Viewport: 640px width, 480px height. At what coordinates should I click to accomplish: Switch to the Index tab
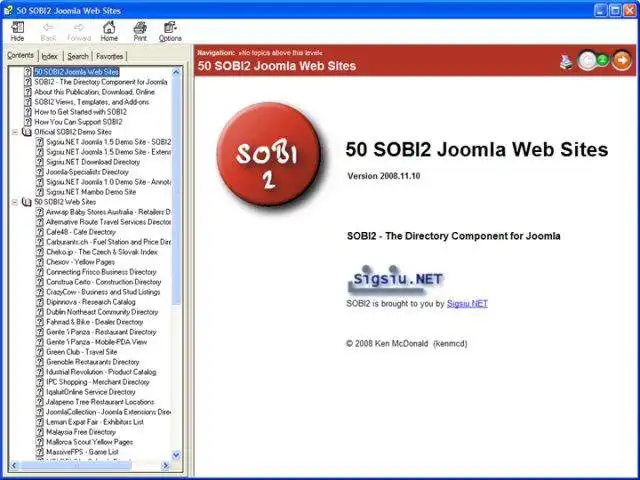tap(50, 56)
